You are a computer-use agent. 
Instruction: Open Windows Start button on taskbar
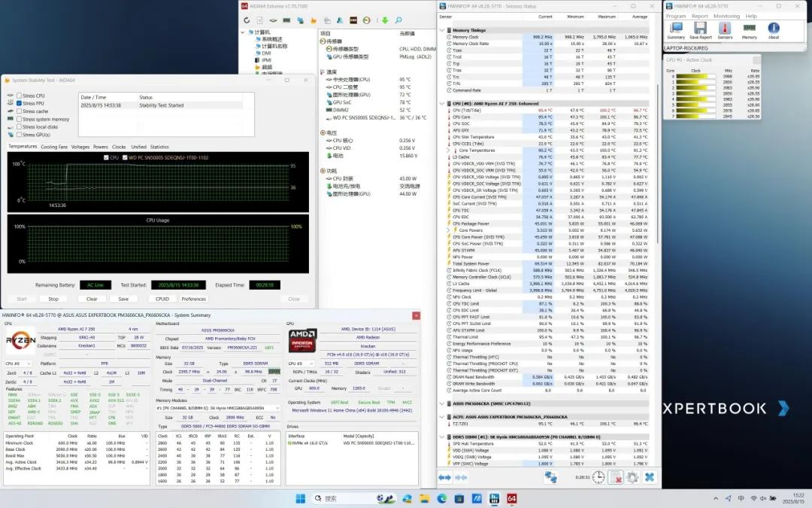(300, 499)
